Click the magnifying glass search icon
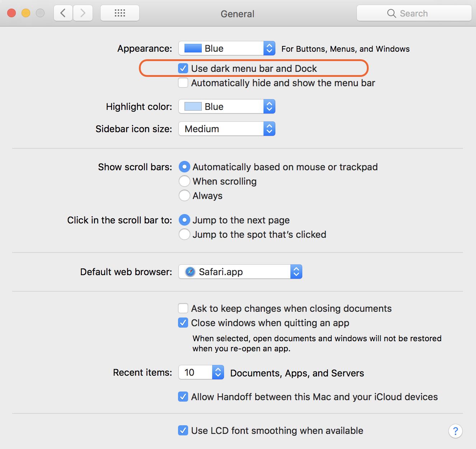 pos(391,14)
